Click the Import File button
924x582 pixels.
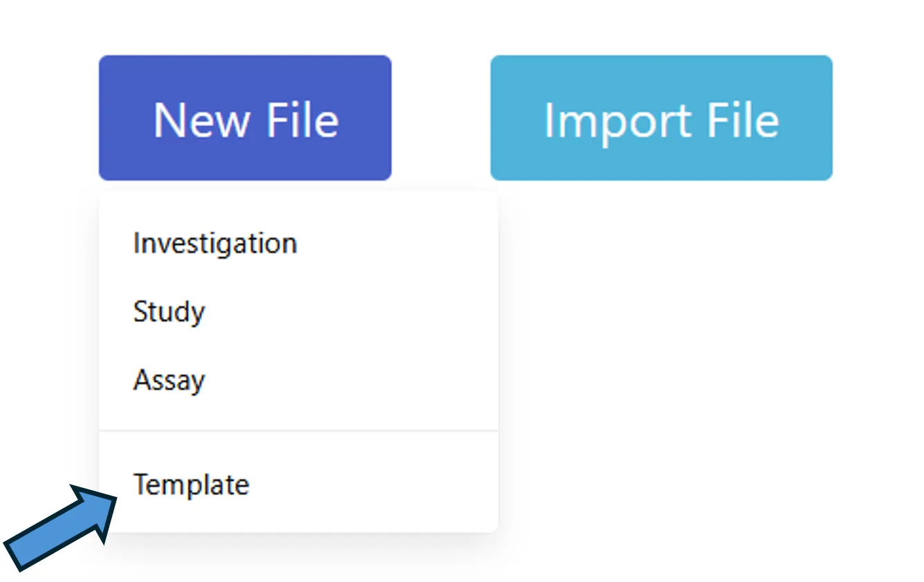(x=661, y=118)
